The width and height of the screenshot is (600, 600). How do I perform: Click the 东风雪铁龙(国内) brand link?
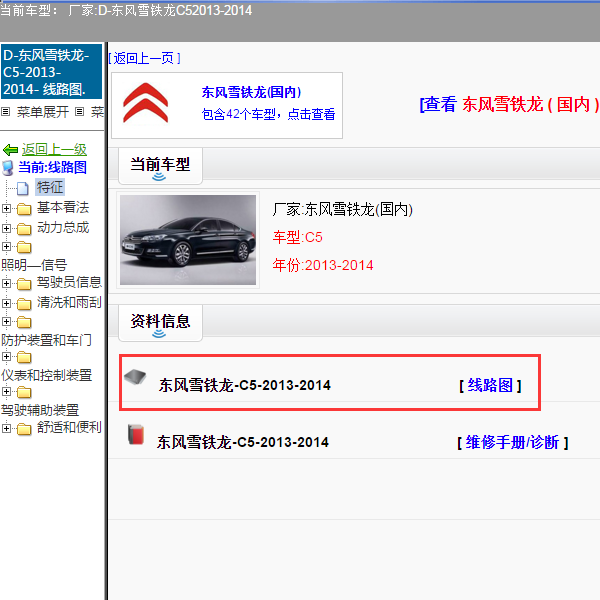(x=251, y=92)
